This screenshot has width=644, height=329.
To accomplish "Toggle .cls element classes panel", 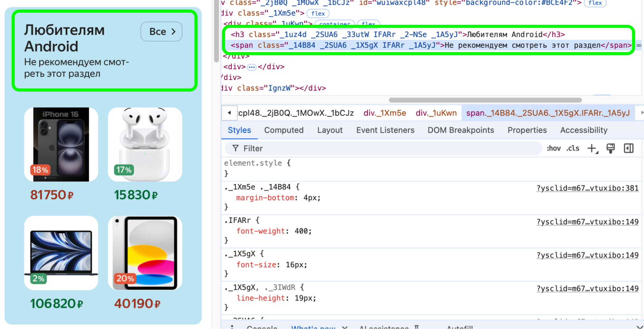I will pos(573,148).
